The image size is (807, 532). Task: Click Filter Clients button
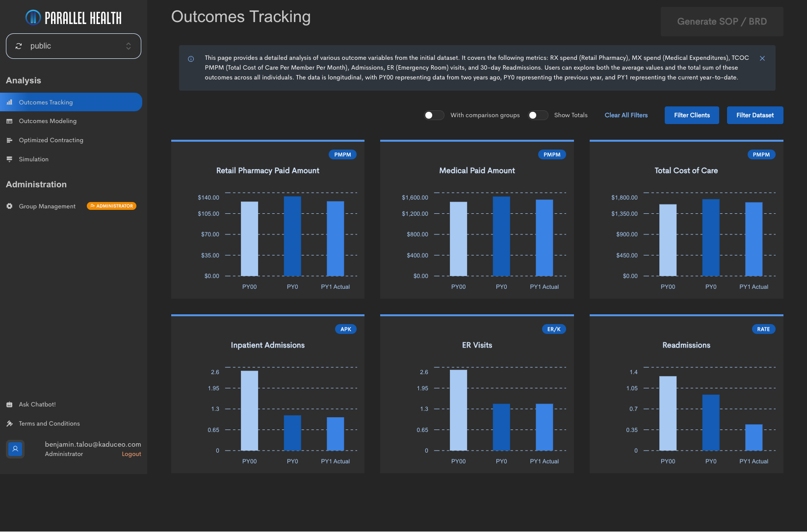click(x=692, y=115)
